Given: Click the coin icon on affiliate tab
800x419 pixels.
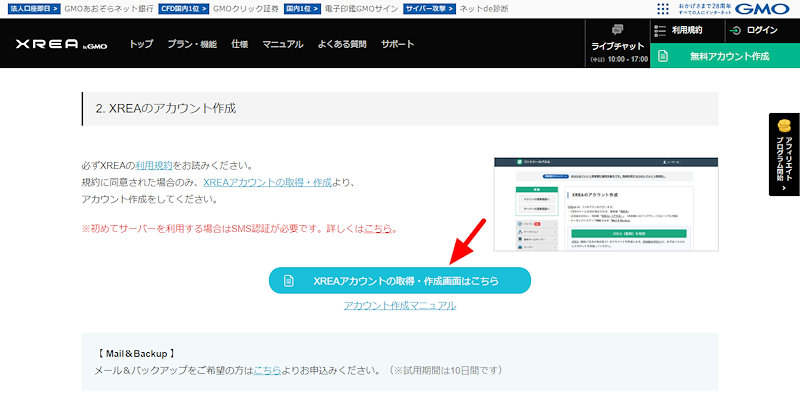Looking at the screenshot, I should point(784,128).
